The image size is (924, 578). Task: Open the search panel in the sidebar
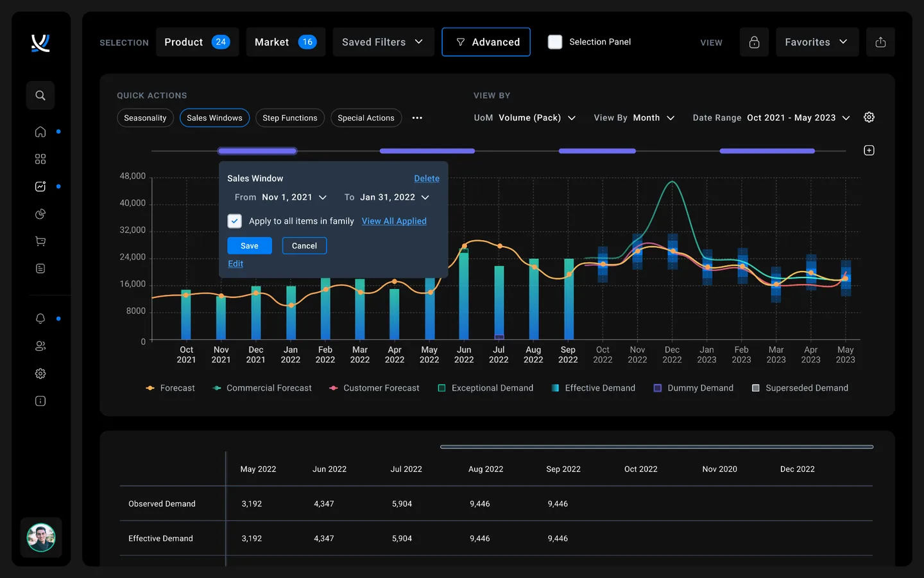point(40,95)
